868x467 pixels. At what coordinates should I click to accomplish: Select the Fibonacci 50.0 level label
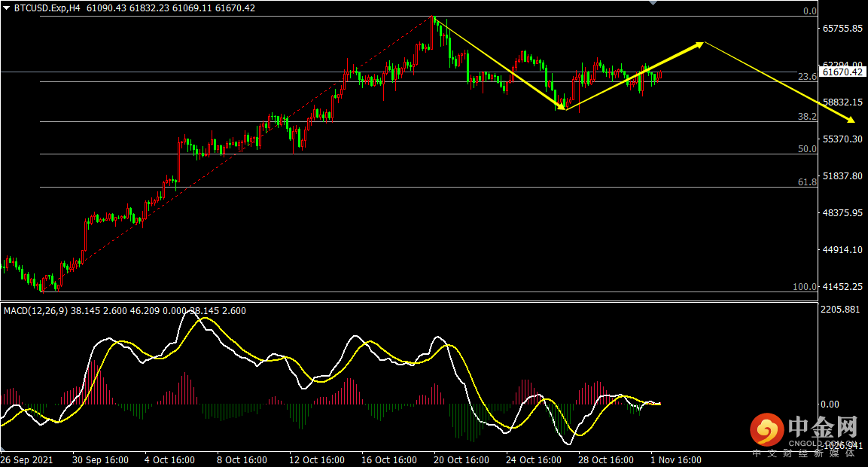[x=807, y=149]
